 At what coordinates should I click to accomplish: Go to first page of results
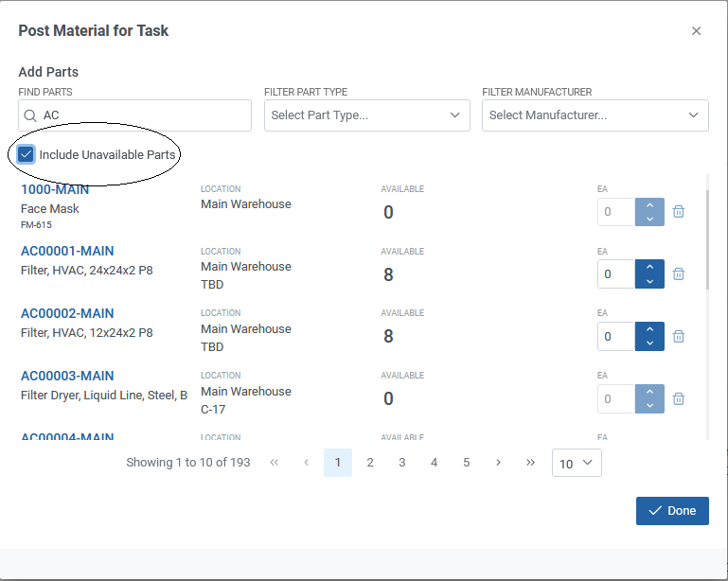[274, 462]
